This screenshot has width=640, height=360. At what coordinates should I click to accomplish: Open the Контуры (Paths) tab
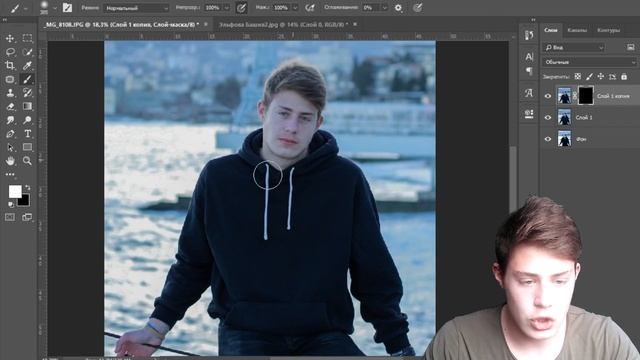(x=608, y=30)
